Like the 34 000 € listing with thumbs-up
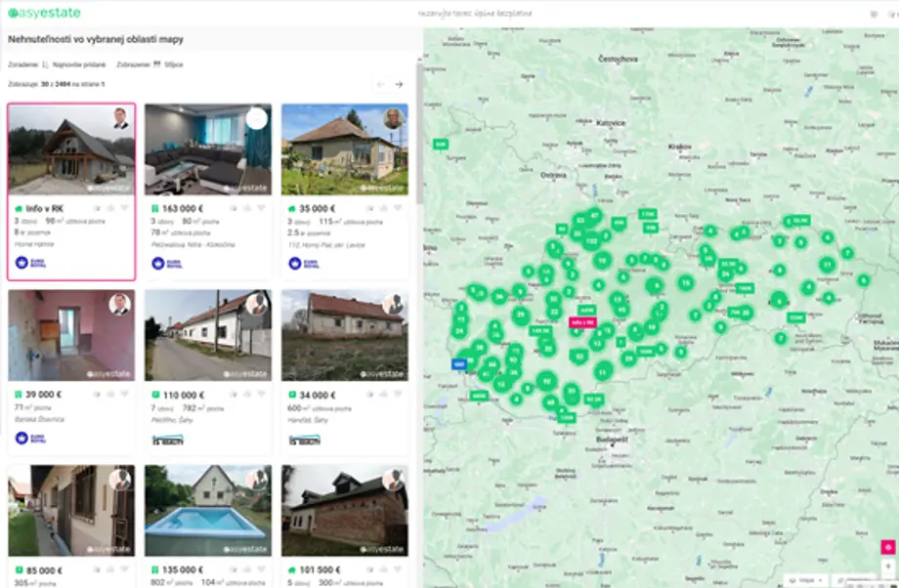Viewport: 899px width, 588px height. pyautogui.click(x=384, y=395)
